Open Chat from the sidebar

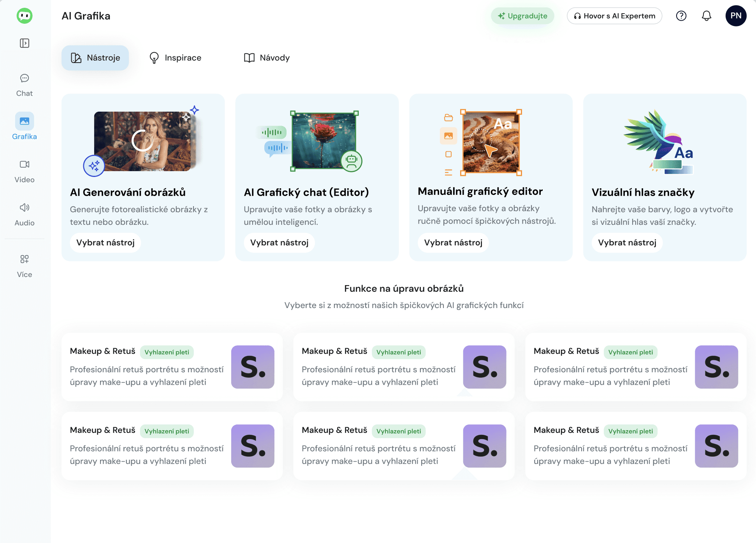point(25,85)
